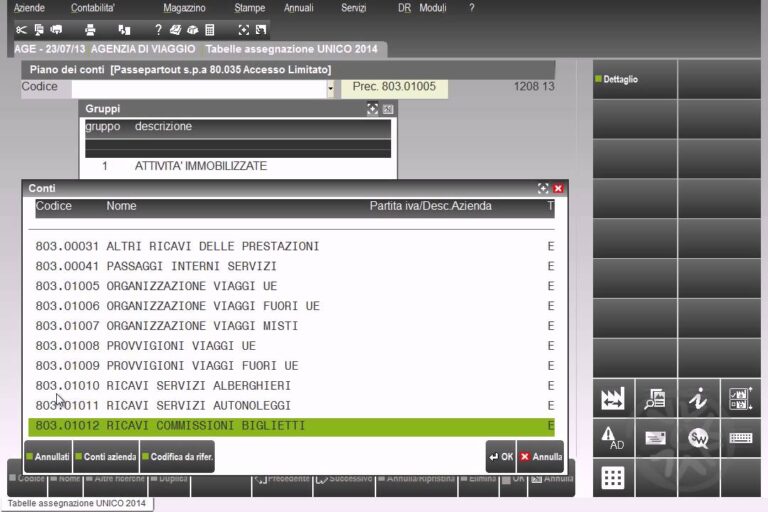Click the virtual keyboard icon
This screenshot has width=768, height=512.
pyautogui.click(x=740, y=438)
